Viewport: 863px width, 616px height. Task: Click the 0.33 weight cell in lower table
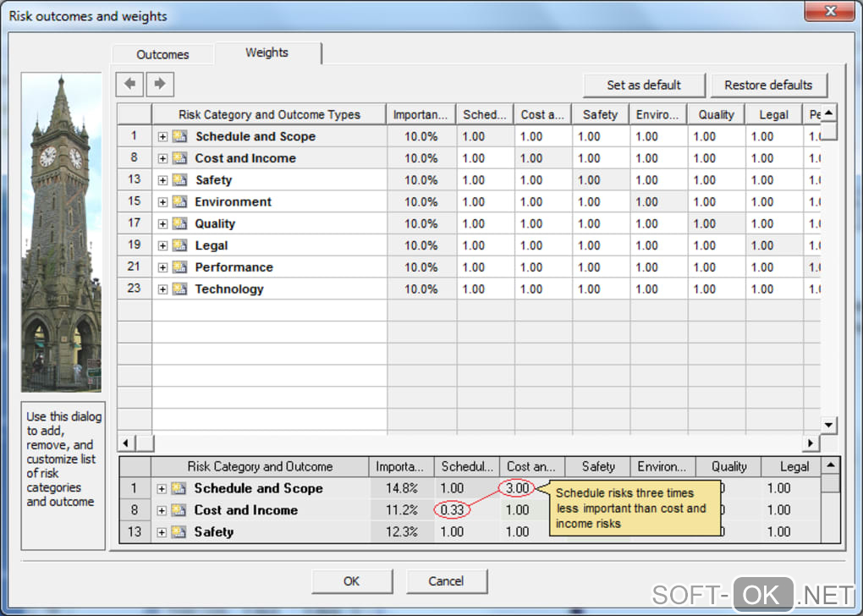(x=452, y=509)
